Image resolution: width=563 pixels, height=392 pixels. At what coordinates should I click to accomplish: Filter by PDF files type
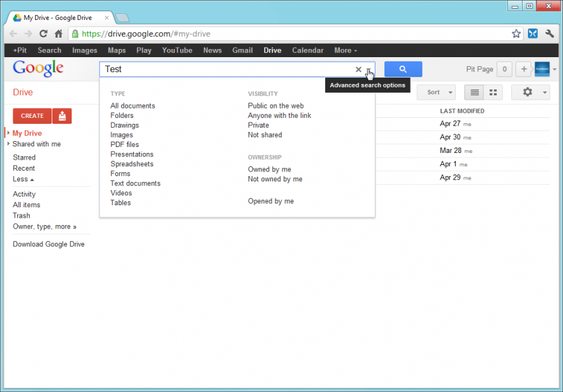[x=125, y=144]
